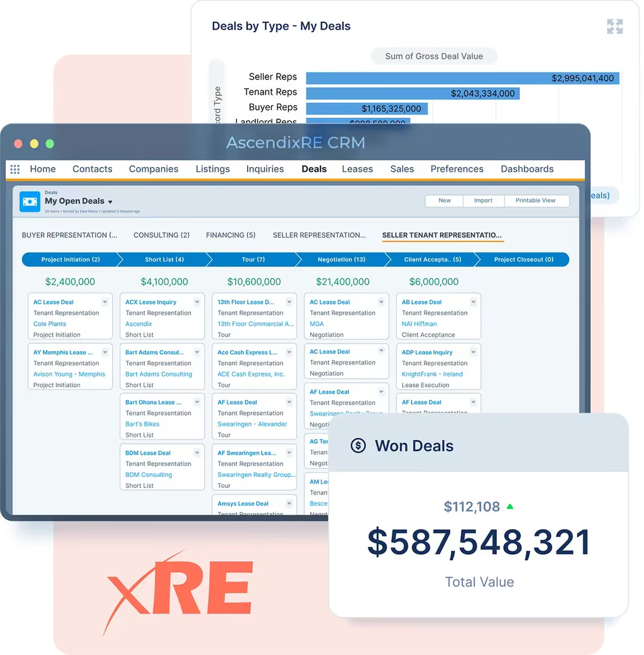644x655 pixels.
Task: Open the dropdown on ACX Lease Inquiry card
Action: point(197,302)
